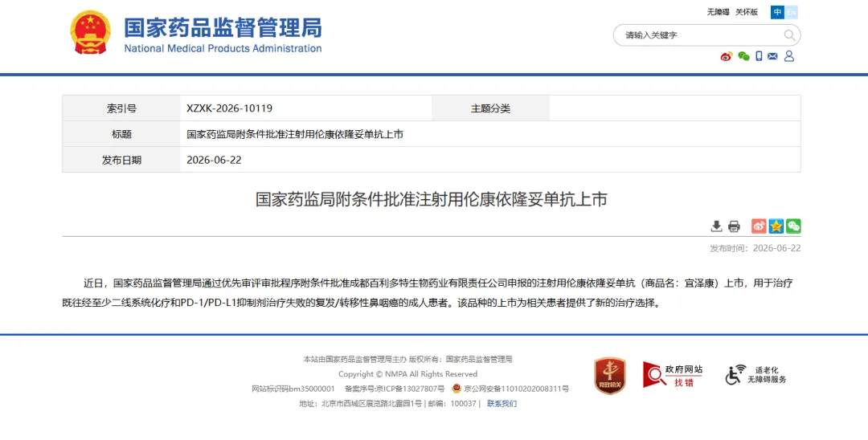Click National Medical Products Administration English subtitle

click(223, 49)
